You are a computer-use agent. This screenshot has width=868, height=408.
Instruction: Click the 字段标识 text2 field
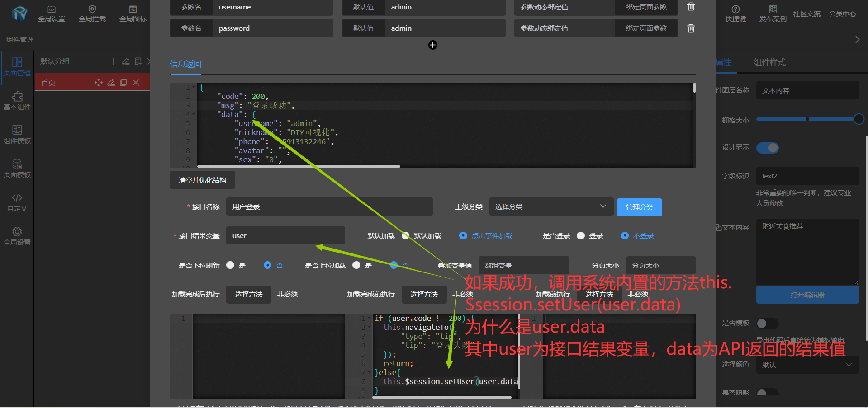807,176
